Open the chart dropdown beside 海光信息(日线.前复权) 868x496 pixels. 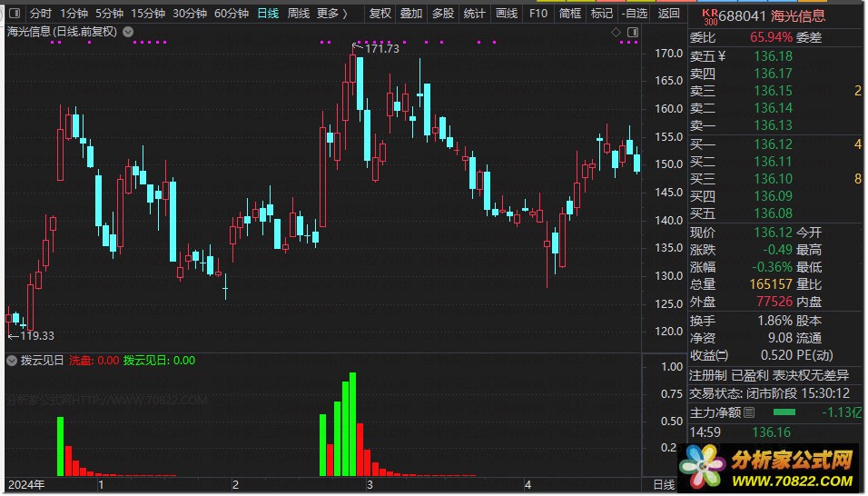point(128,32)
